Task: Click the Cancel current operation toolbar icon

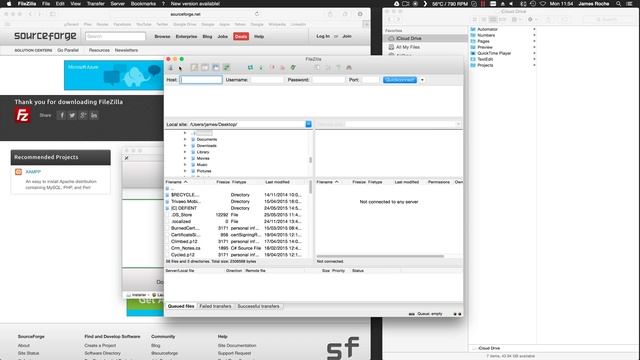Action: pyautogui.click(x=272, y=68)
